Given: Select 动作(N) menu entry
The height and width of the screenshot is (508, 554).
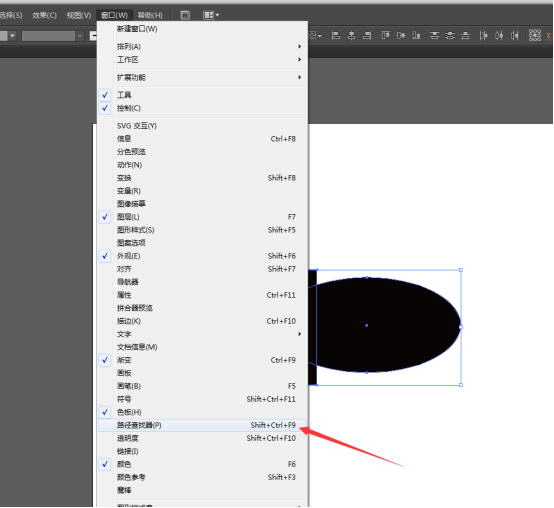Looking at the screenshot, I should pos(203,165).
